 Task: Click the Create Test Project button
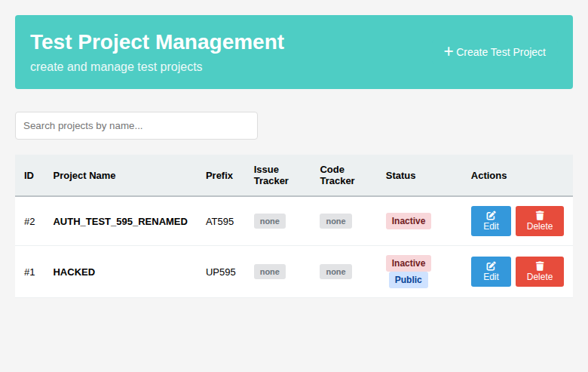point(495,52)
